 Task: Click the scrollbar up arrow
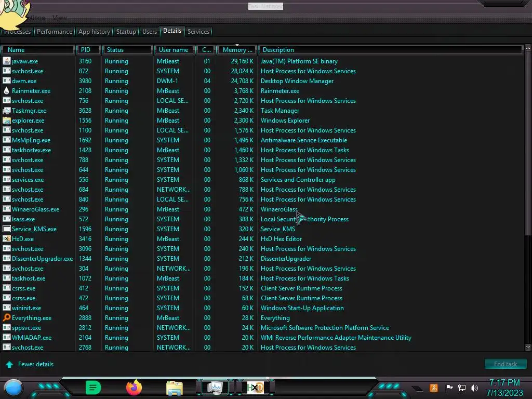pos(528,48)
